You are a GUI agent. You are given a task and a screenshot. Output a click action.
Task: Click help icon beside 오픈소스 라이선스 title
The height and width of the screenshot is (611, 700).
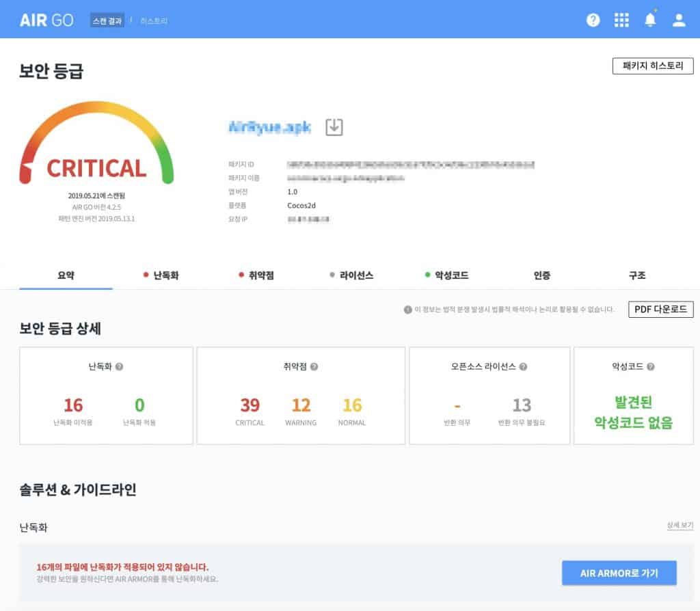(523, 367)
